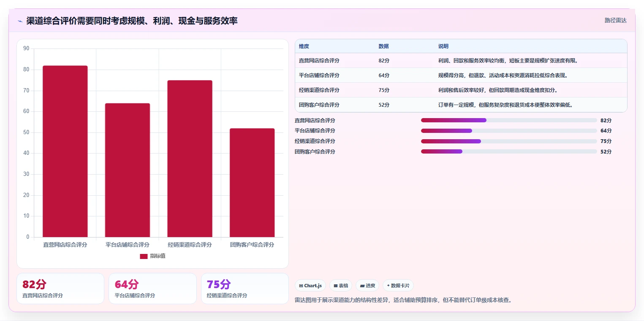Click the 平台店铺综合评分 bar in the chart

click(x=128, y=170)
